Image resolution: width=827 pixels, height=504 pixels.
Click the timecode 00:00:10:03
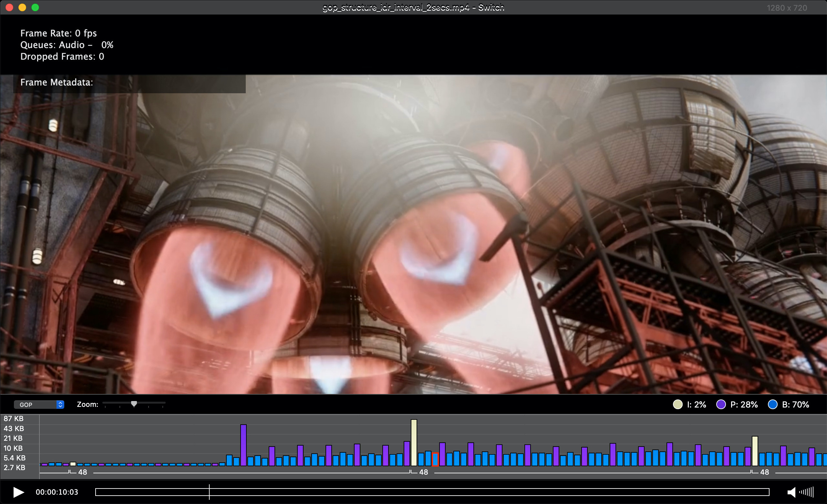57,492
